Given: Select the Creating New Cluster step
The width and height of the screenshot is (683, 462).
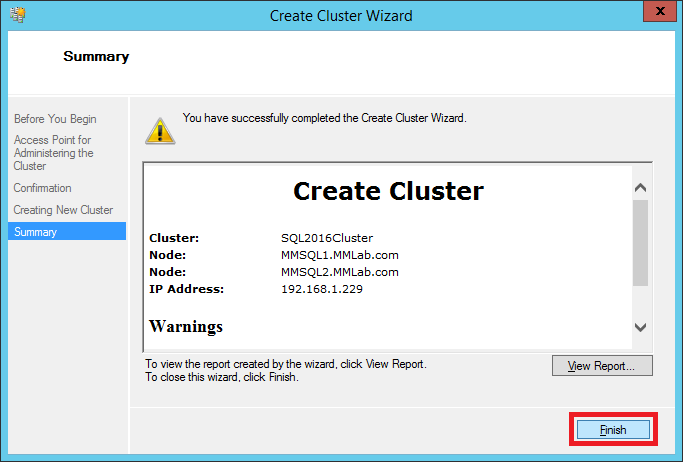Looking at the screenshot, I should 63,210.
